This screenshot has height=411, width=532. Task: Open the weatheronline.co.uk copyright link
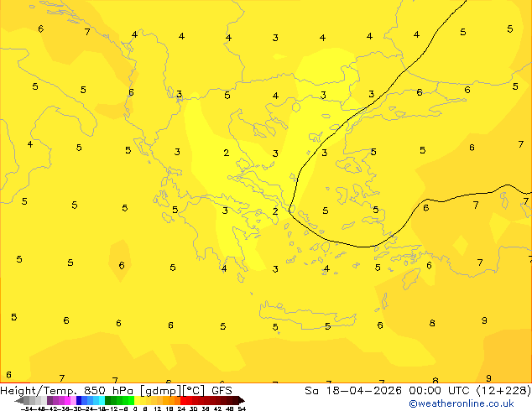tap(461, 403)
